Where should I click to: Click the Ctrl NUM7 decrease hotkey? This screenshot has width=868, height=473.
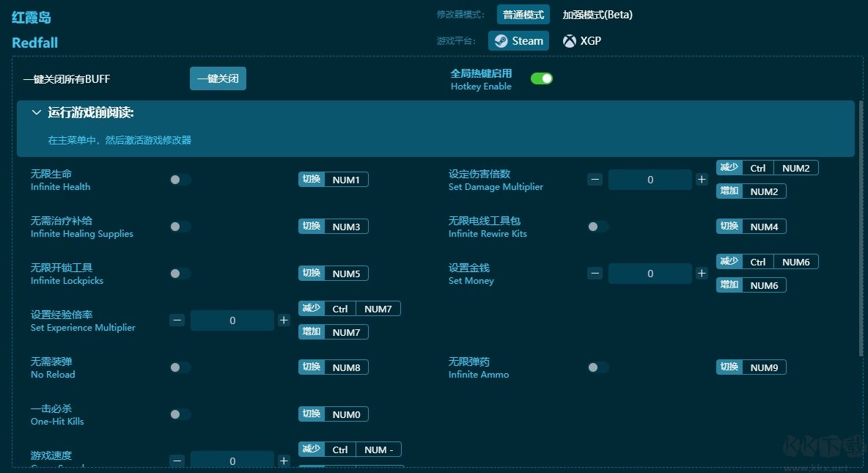pyautogui.click(x=349, y=309)
